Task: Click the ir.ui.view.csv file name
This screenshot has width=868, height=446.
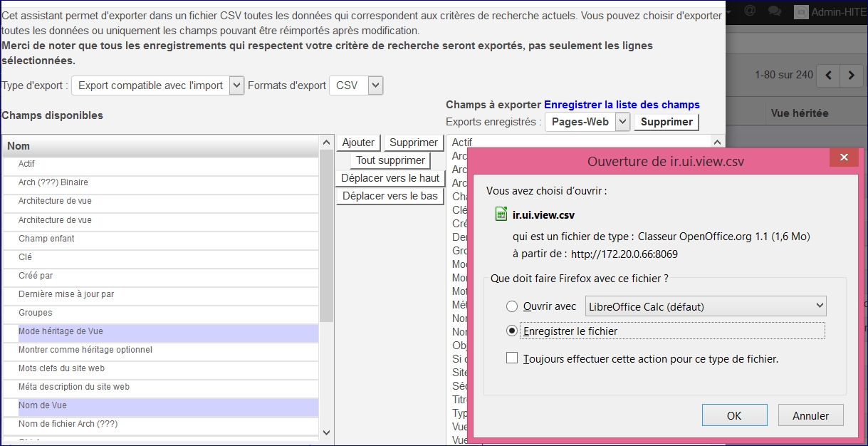Action: click(543, 214)
